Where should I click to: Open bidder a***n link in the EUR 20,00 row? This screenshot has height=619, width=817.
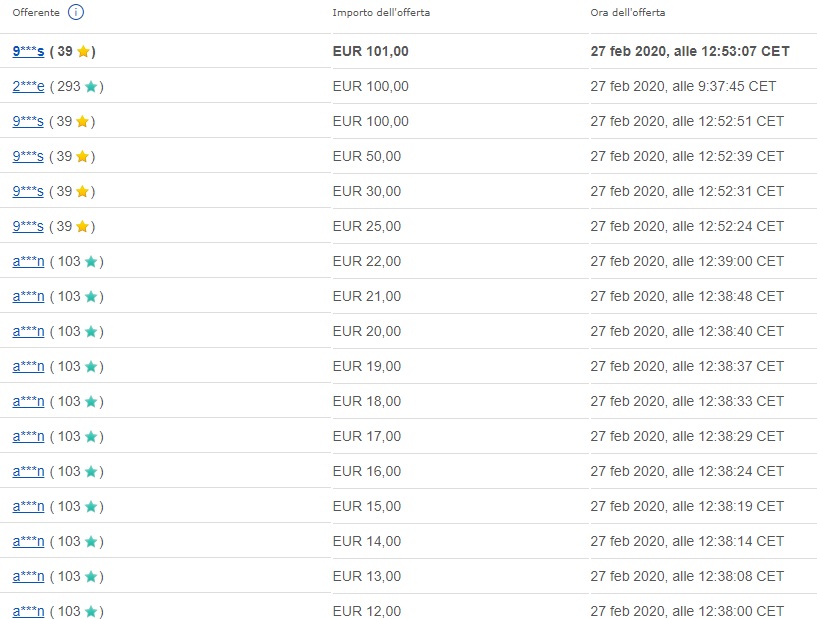(x=28, y=331)
